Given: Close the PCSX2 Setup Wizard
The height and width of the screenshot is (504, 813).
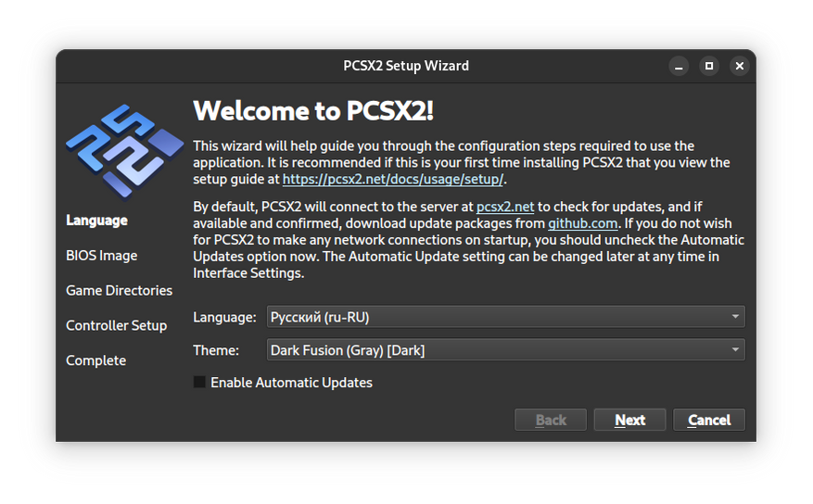Looking at the screenshot, I should pyautogui.click(x=740, y=67).
